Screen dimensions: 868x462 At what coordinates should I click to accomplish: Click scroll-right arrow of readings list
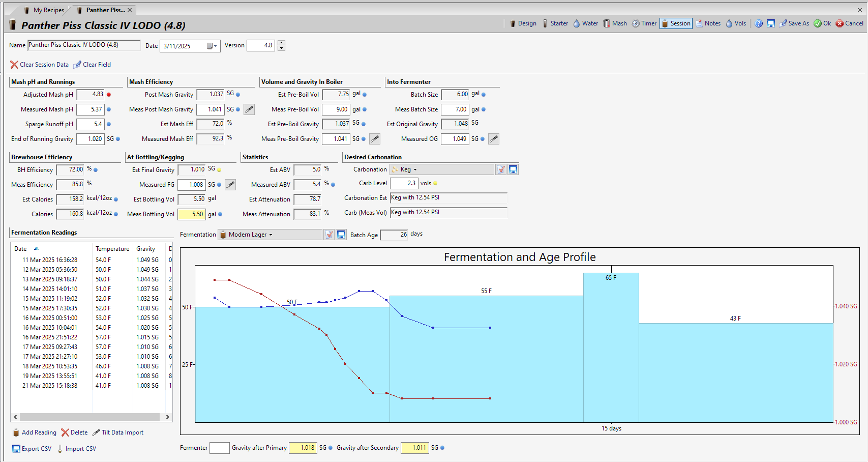pos(168,417)
